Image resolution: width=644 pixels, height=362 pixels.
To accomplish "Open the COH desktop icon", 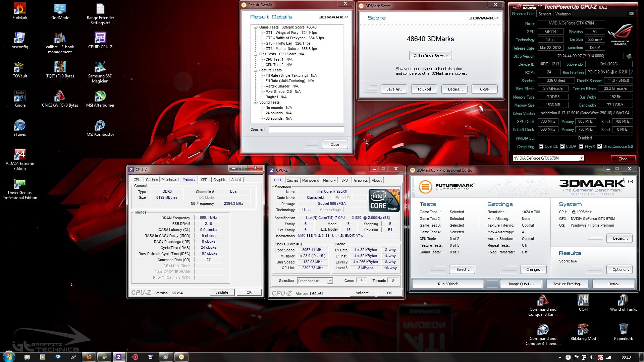I will click(x=583, y=303).
